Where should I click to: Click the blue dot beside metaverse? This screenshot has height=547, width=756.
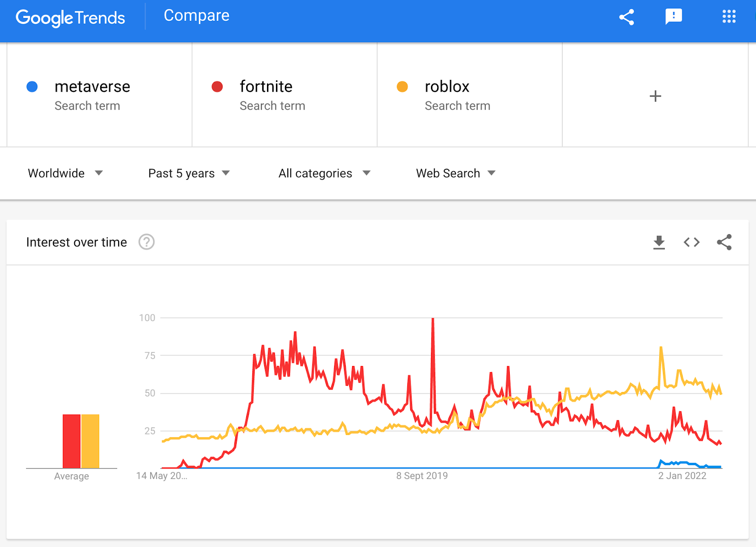(x=32, y=87)
